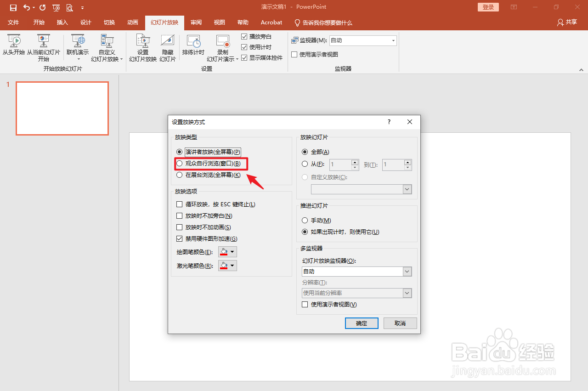Switch to the Acrobat ribbon tab
The height and width of the screenshot is (391, 588).
271,23
